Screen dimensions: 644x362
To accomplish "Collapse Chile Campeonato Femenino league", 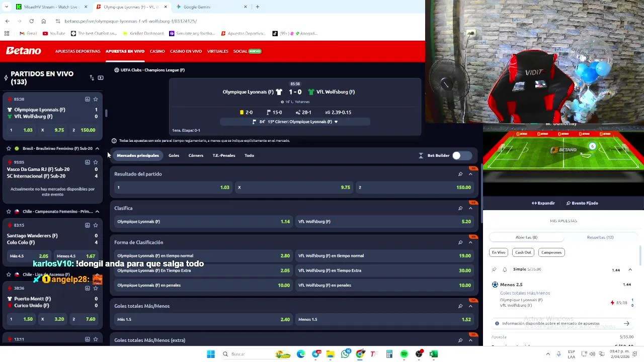I will point(97,212).
